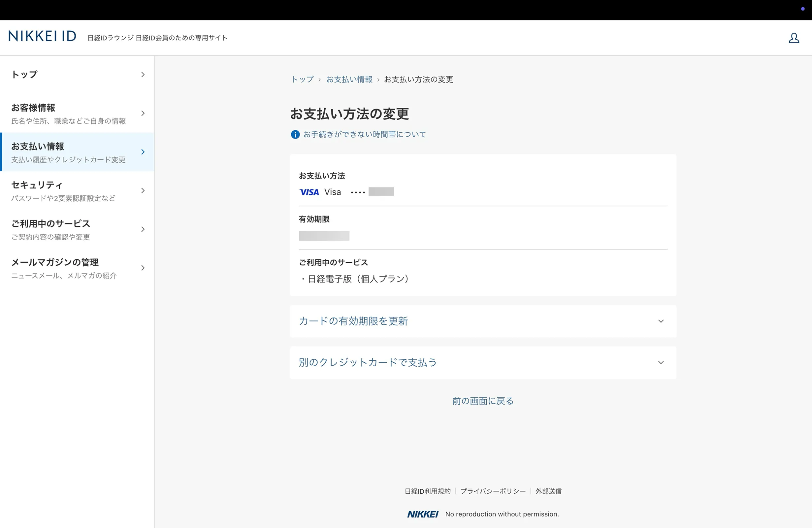Click お支払い方法の変更 breadcrumb text
The width and height of the screenshot is (812, 528).
point(419,80)
